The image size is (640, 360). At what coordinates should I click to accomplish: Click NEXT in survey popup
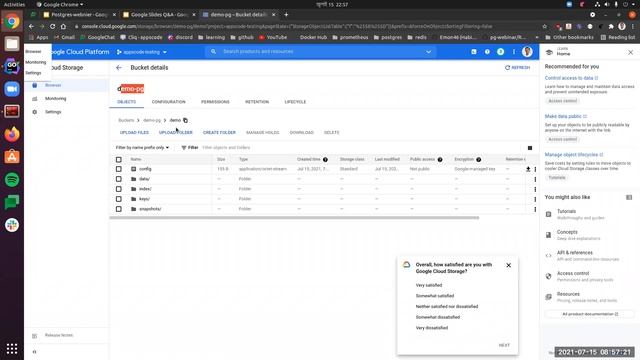(x=504, y=345)
